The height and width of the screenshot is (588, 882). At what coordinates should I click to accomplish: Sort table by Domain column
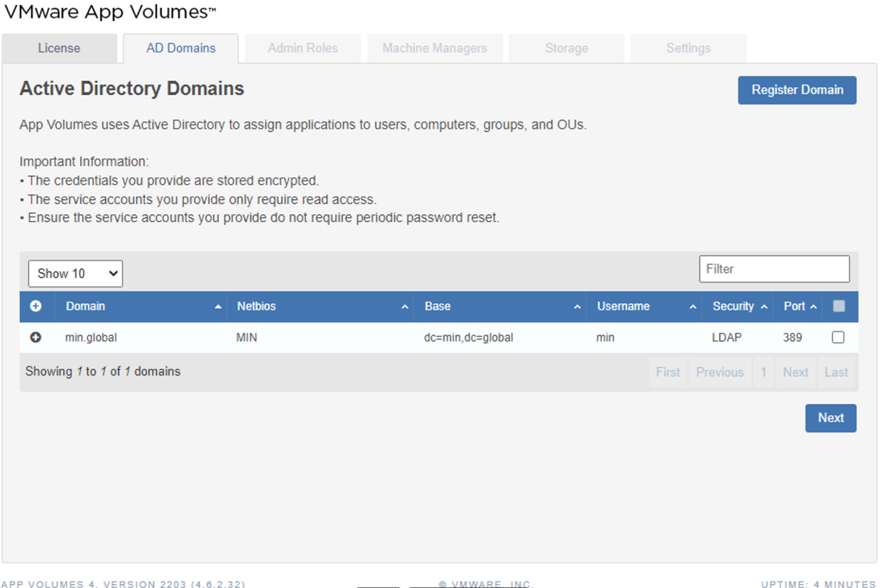point(141,306)
